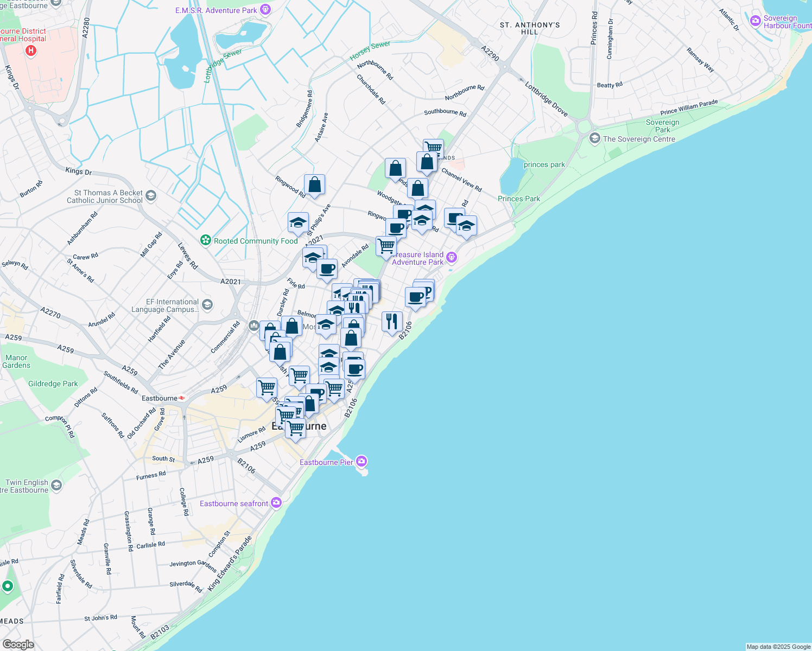This screenshot has height=651, width=812.
Task: Click the Sovereign Harbour Fountain marker
Action: click(x=755, y=20)
